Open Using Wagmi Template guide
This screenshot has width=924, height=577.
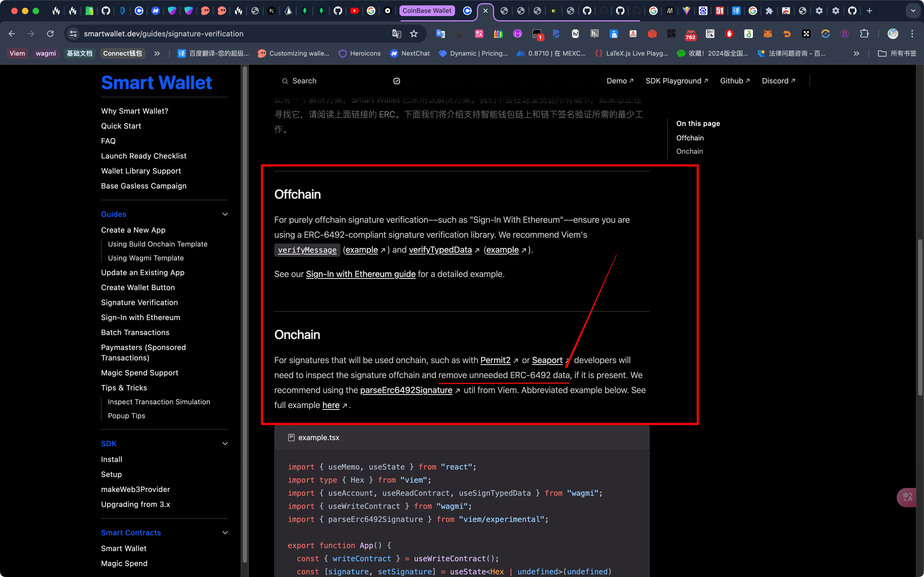pos(146,258)
